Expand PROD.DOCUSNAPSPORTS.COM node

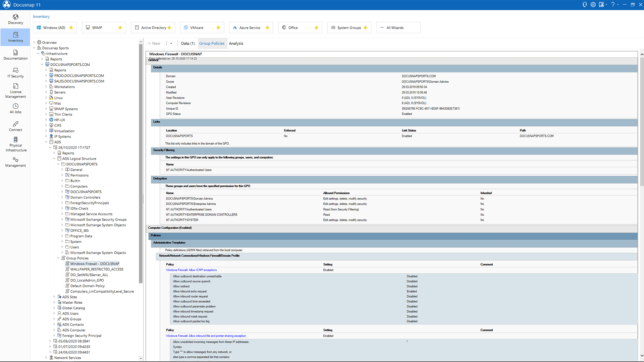coord(46,76)
